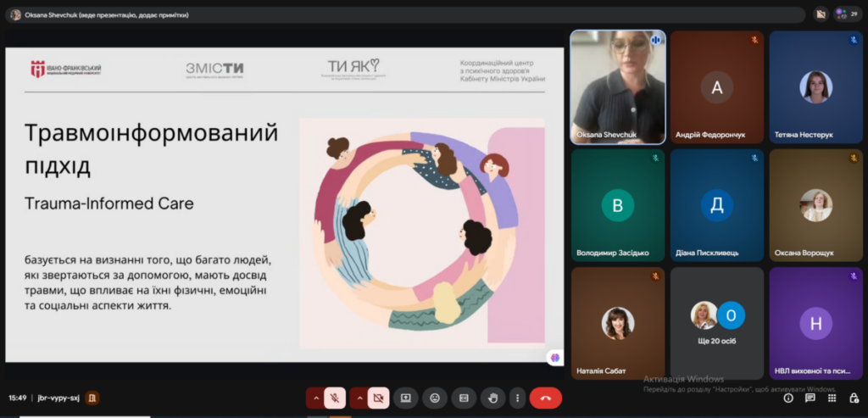
Task: Click the present screen icon
Action: click(x=406, y=398)
